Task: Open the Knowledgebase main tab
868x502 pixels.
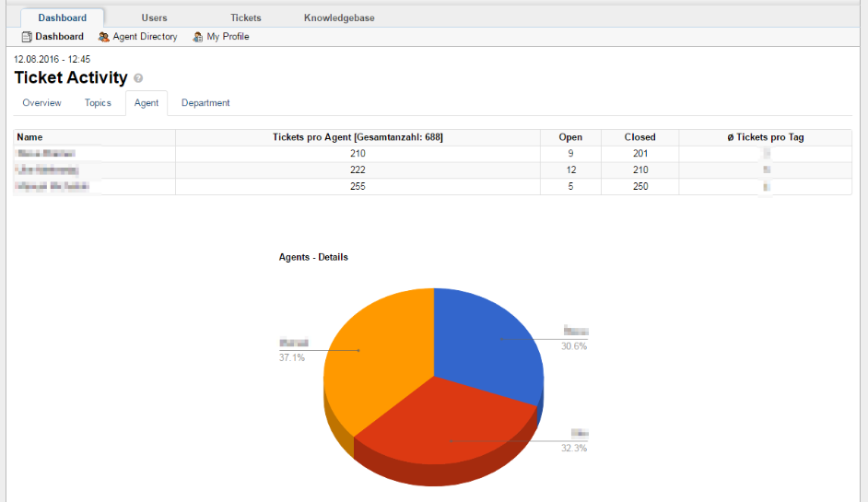Action: 339,18
